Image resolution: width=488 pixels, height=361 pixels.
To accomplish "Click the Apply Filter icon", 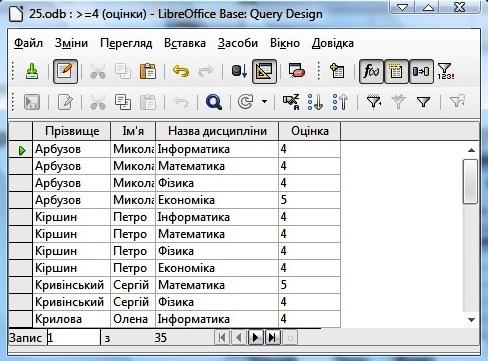I will (x=398, y=102).
